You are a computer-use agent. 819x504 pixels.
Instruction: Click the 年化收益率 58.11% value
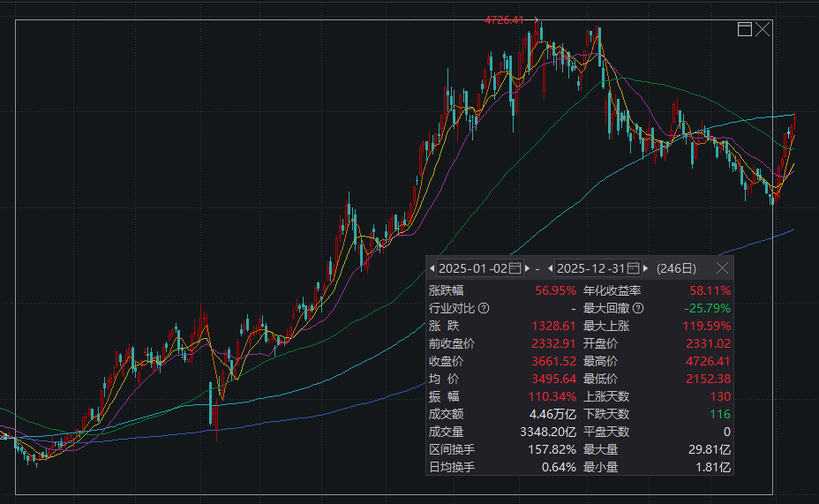(710, 290)
